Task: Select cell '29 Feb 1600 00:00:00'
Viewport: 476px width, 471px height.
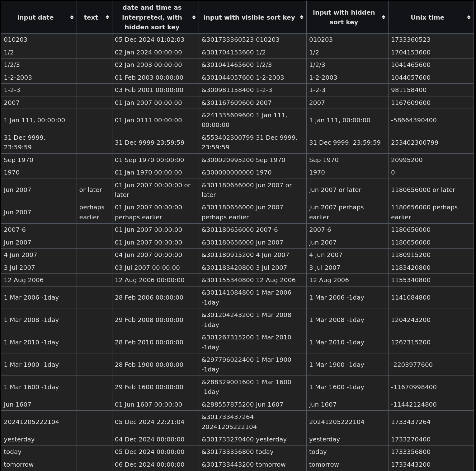Action: 155,387
